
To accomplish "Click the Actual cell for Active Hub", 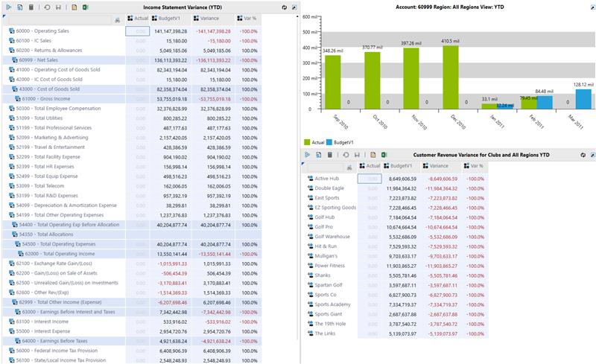I will click(369, 179).
